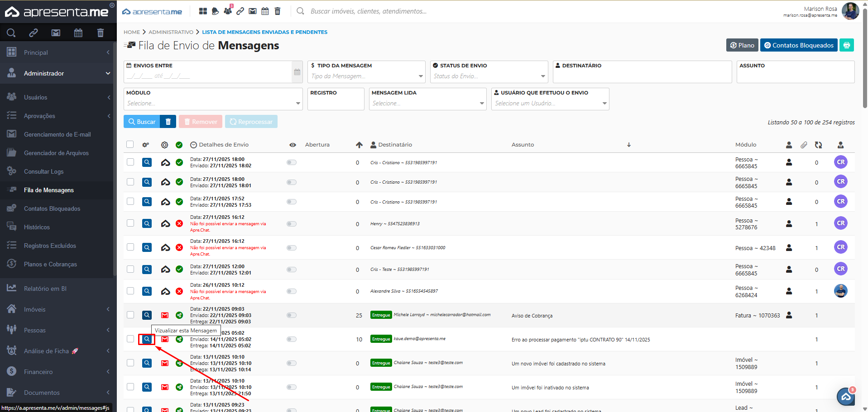The image size is (868, 412).
Task: Click the link icon in left sidebar header
Action: [34, 33]
